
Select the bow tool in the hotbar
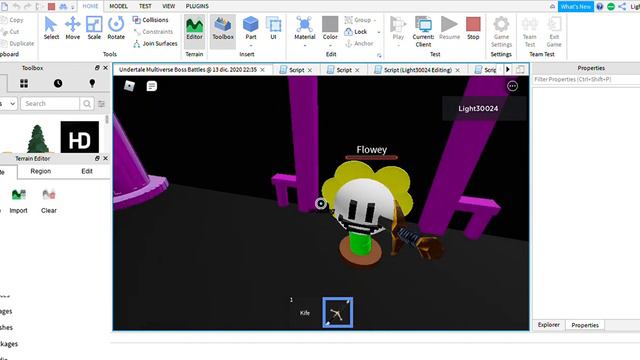(338, 312)
